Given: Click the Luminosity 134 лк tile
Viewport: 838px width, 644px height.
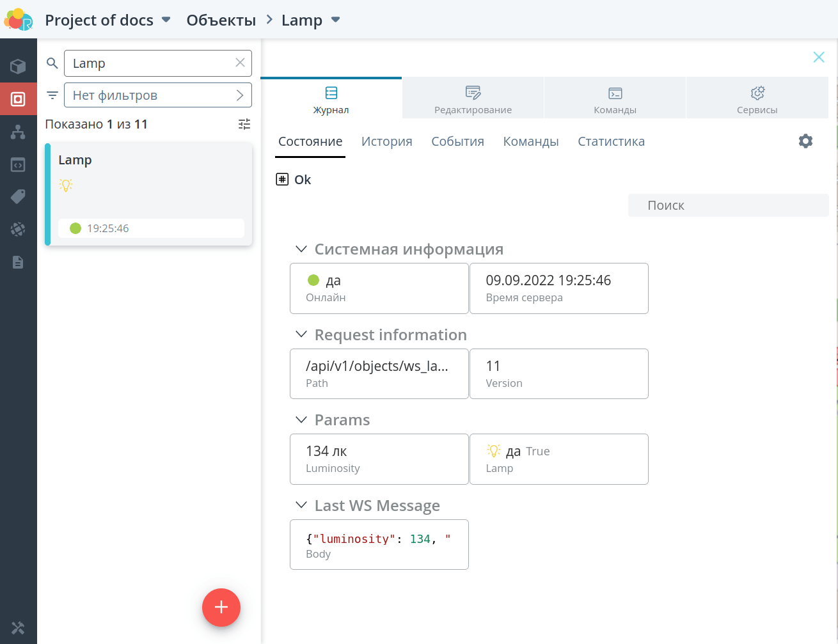Looking at the screenshot, I should click(x=379, y=459).
